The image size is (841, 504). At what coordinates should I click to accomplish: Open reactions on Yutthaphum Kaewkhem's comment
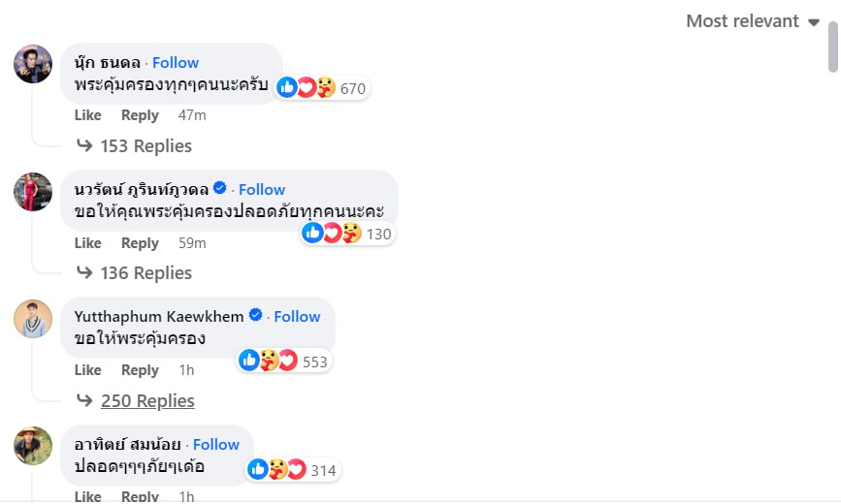(268, 361)
